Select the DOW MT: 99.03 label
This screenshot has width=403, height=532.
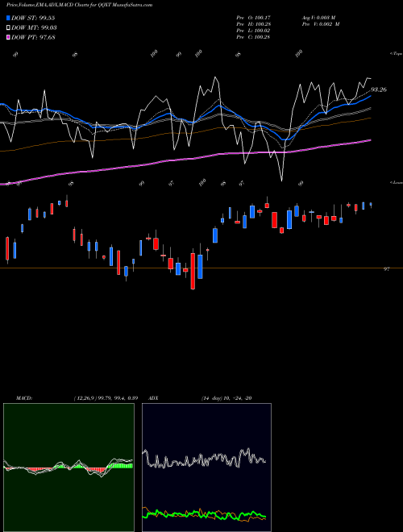(34, 28)
